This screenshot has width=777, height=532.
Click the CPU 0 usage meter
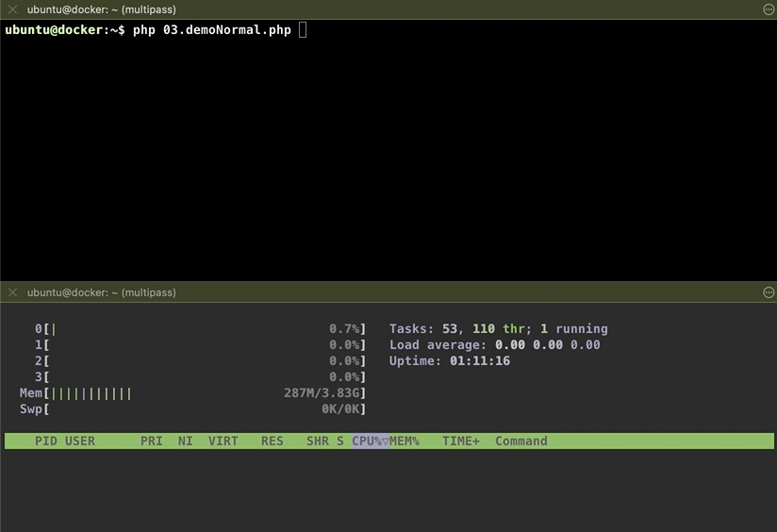pyautogui.click(x=200, y=328)
